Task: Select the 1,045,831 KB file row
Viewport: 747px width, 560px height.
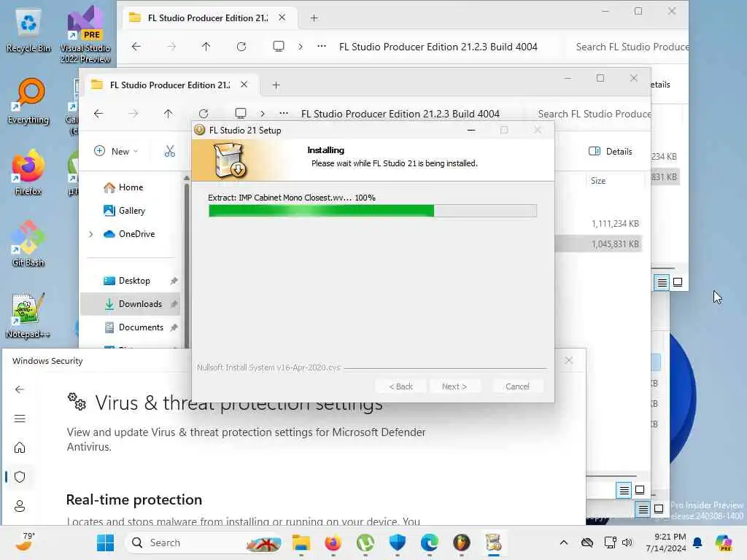Action: 599,244
